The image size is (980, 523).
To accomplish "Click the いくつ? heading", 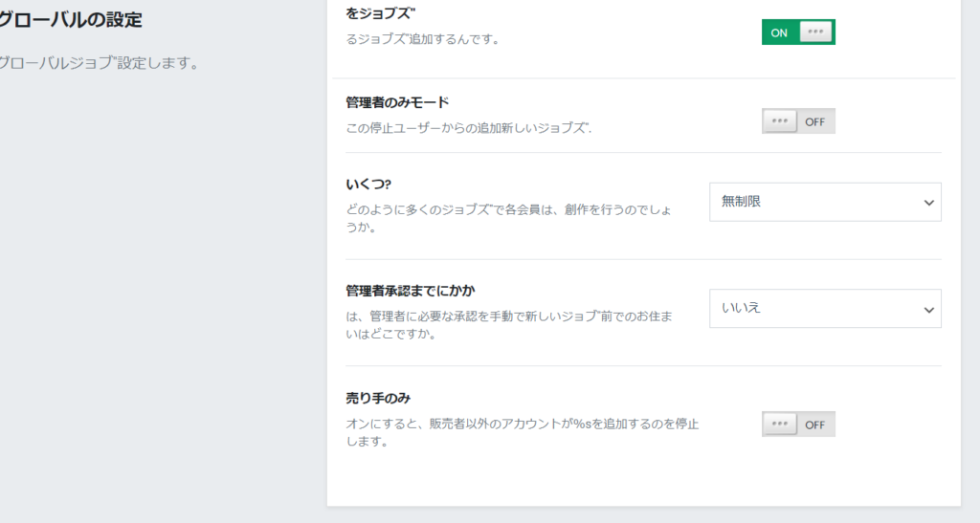I will click(368, 185).
